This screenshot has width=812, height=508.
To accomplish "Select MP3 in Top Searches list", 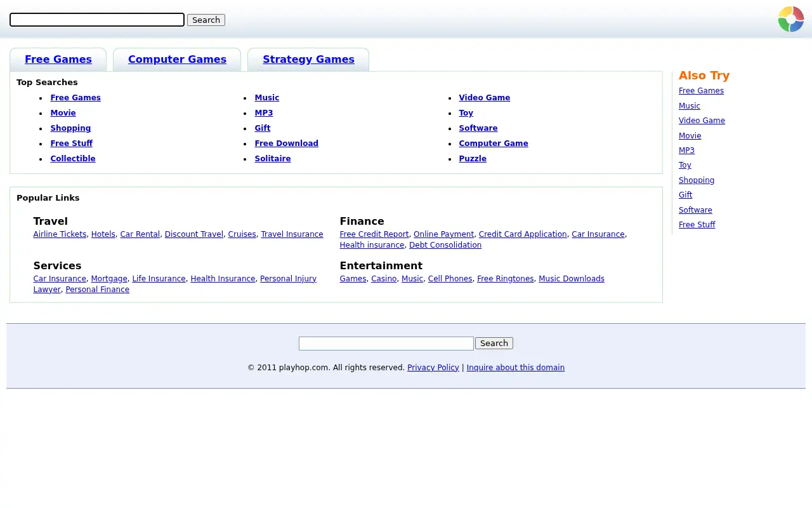I will [264, 113].
